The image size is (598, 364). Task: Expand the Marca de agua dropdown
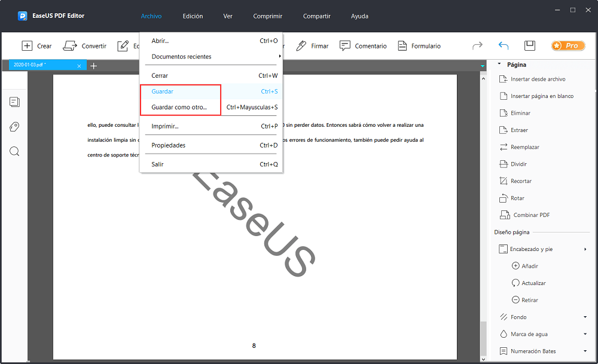point(585,334)
